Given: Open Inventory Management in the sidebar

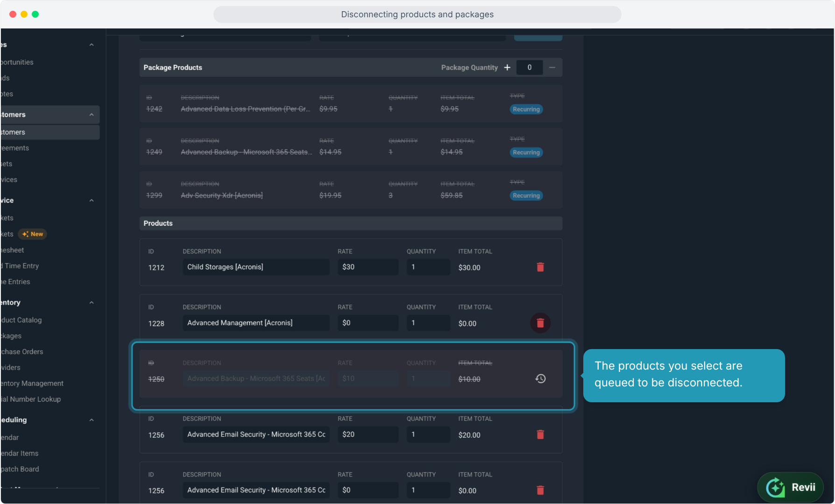Looking at the screenshot, I should [32, 384].
